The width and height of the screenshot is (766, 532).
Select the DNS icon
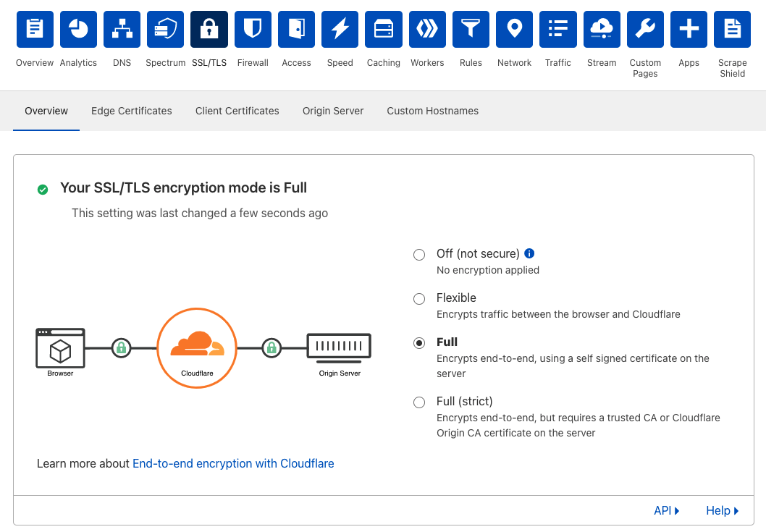click(x=122, y=29)
